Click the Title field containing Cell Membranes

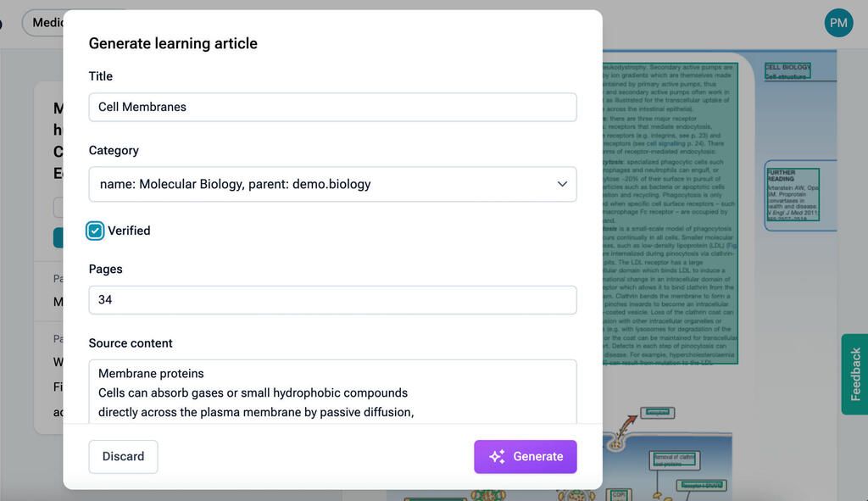[x=332, y=107]
